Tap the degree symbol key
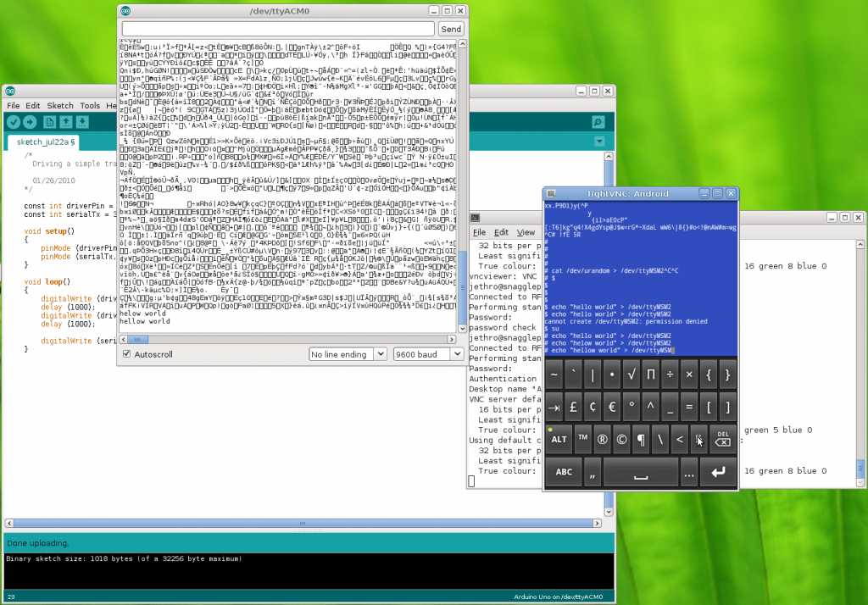The height and width of the screenshot is (605, 868). click(x=632, y=408)
